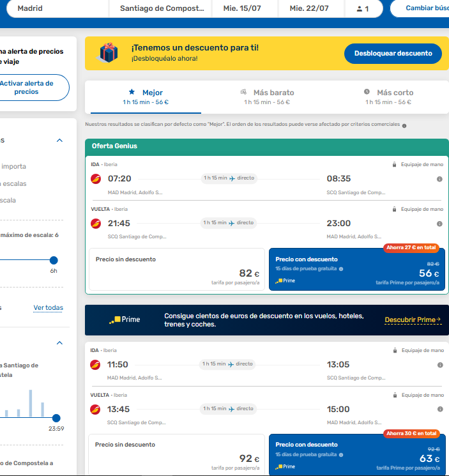The image size is (449, 476).
Task: Click the tallest bar in departure time histogram
Action: (x=31, y=403)
